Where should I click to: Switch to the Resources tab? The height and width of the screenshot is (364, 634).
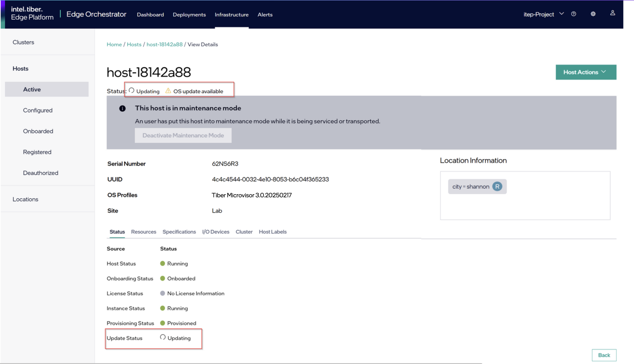[144, 232]
